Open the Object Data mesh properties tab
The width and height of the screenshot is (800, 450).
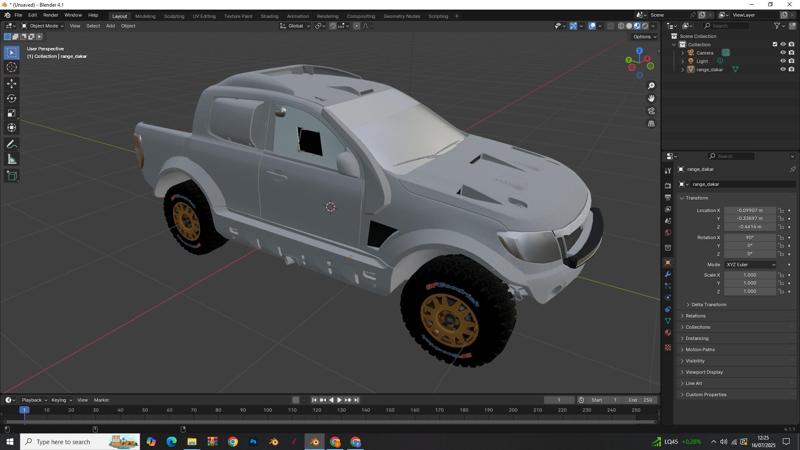point(668,321)
